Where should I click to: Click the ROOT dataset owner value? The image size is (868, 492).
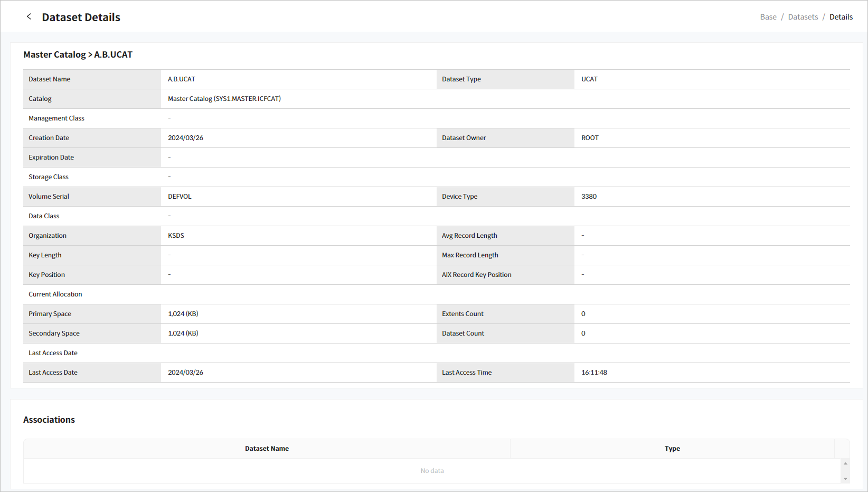(589, 137)
